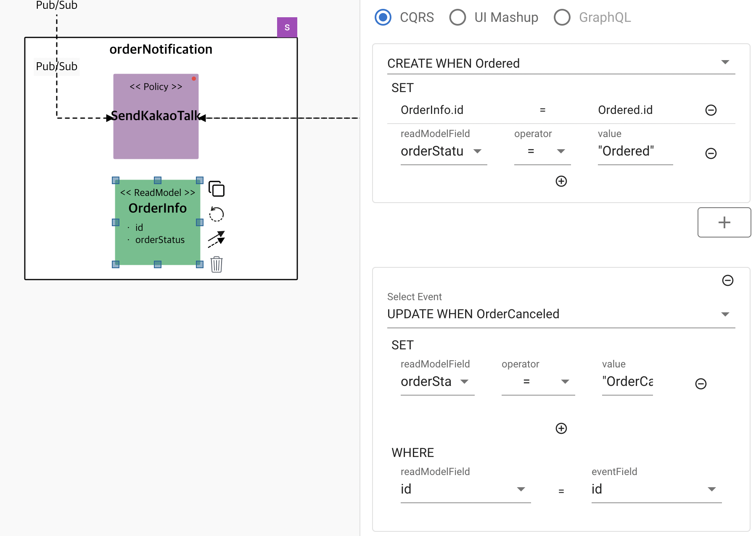
Task: Click the large plus button to add a rule
Action: (724, 222)
